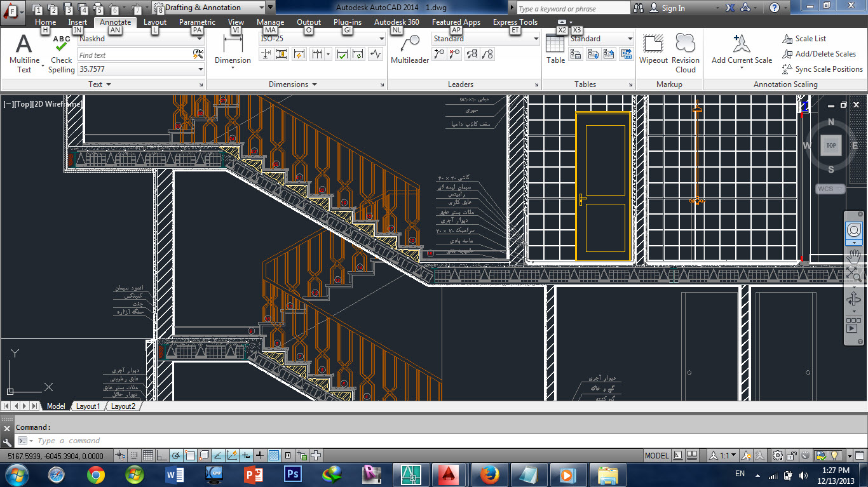Open the ISO-25 dimension style dropdown
868x487 pixels.
322,39
